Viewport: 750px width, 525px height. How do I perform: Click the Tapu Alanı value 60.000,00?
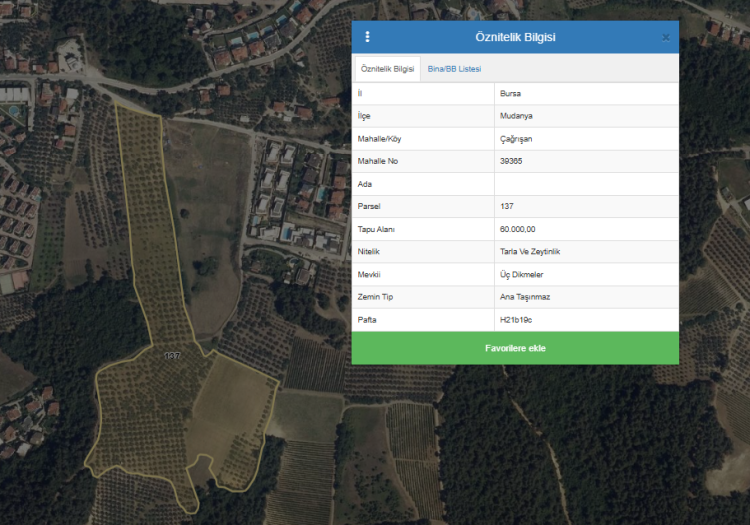(517, 229)
